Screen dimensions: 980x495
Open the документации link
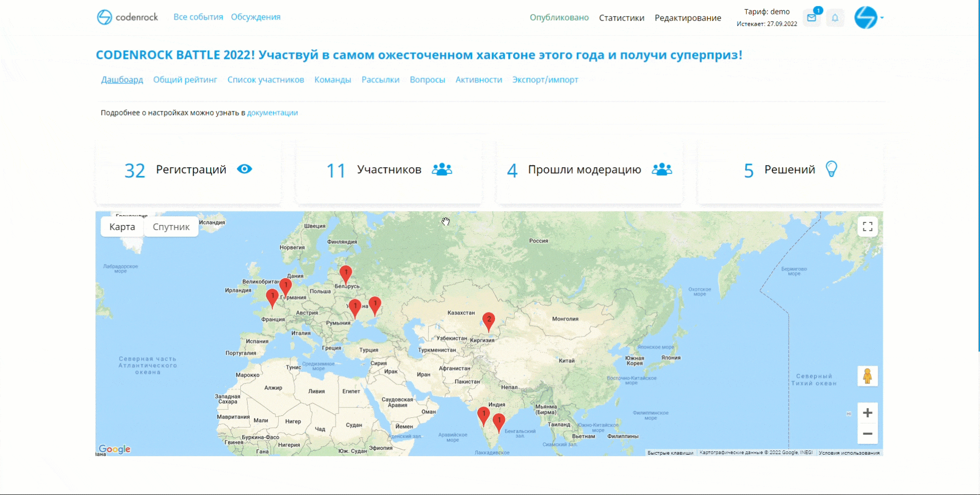tap(272, 112)
